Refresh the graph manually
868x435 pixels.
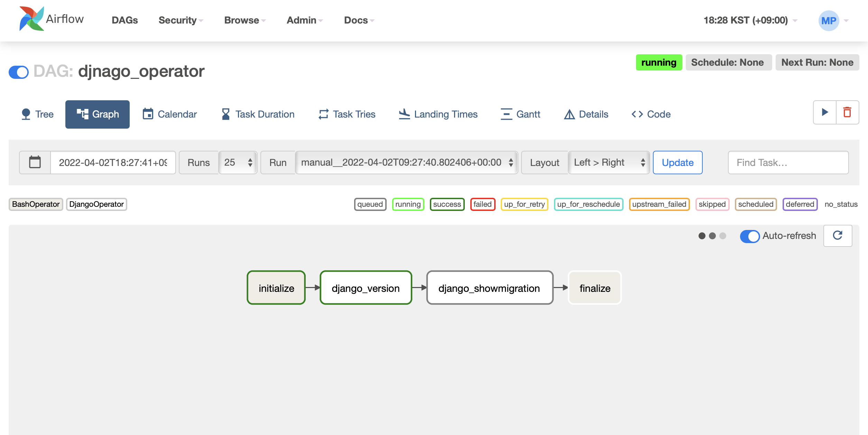click(x=837, y=235)
